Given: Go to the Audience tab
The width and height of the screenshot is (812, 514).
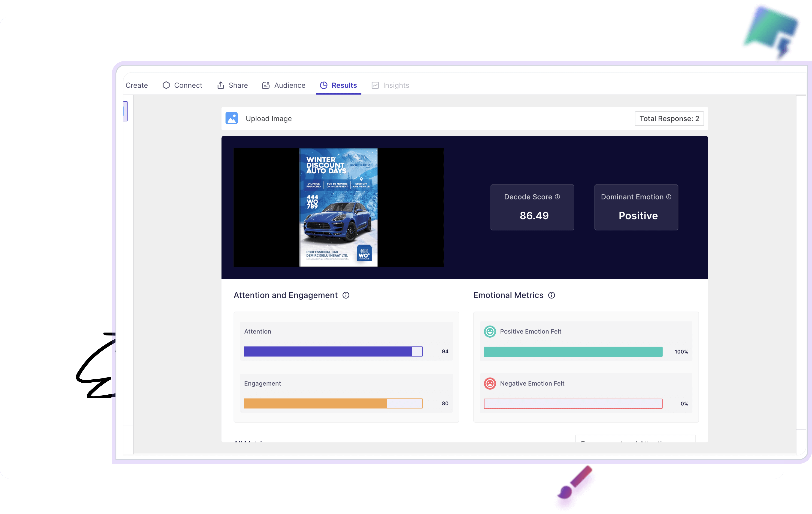Looking at the screenshot, I should [284, 85].
